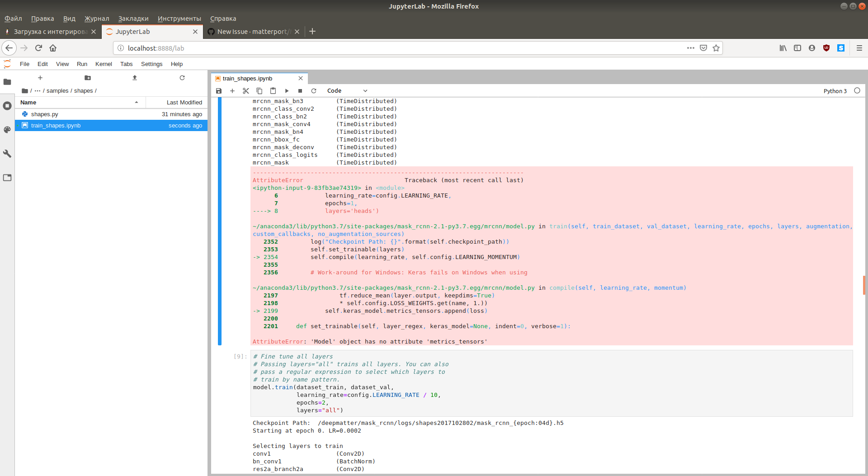Navigate to samples breadcrumb folder
Viewport: 868px width, 476px height.
tap(57, 91)
